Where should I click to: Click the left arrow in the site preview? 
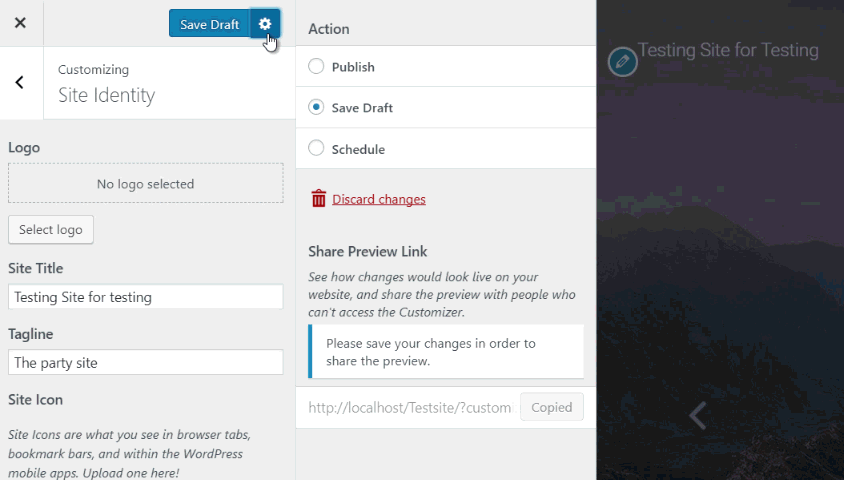(698, 415)
